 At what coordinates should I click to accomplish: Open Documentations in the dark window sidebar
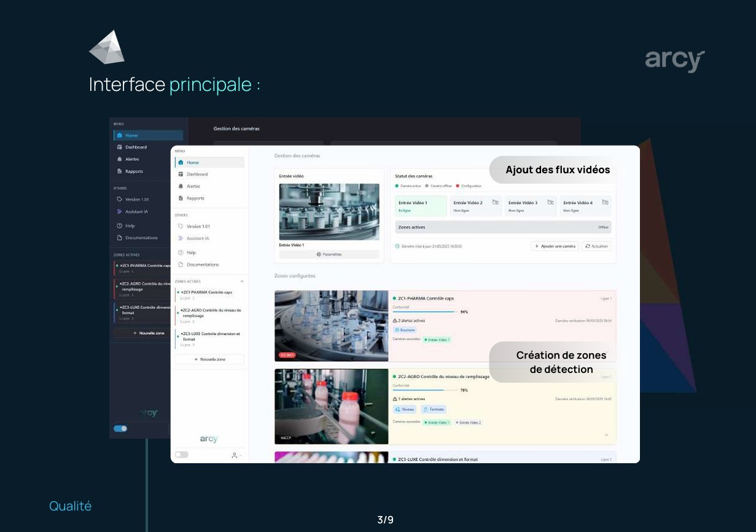(x=141, y=238)
